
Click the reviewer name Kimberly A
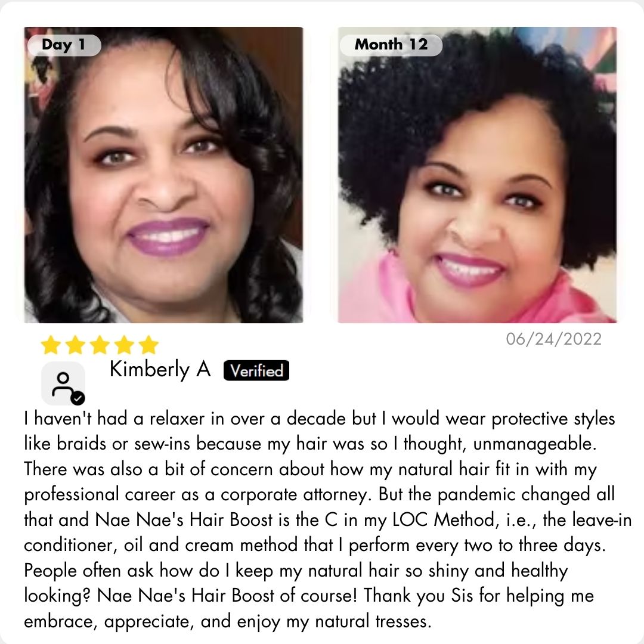(160, 369)
